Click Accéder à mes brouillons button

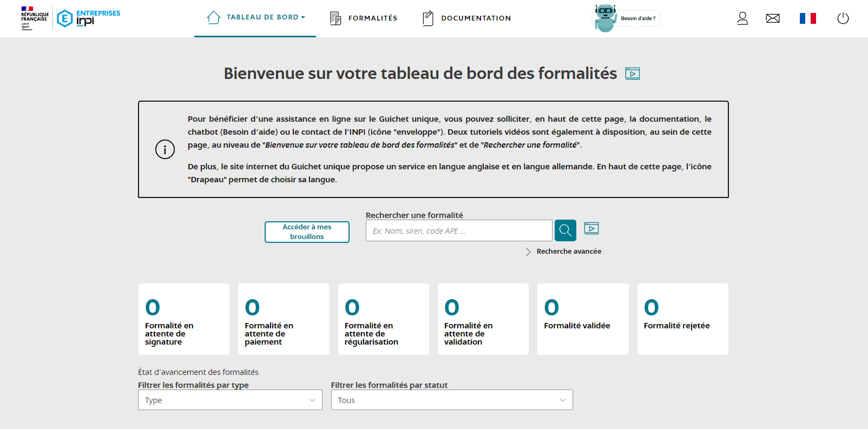coord(307,232)
